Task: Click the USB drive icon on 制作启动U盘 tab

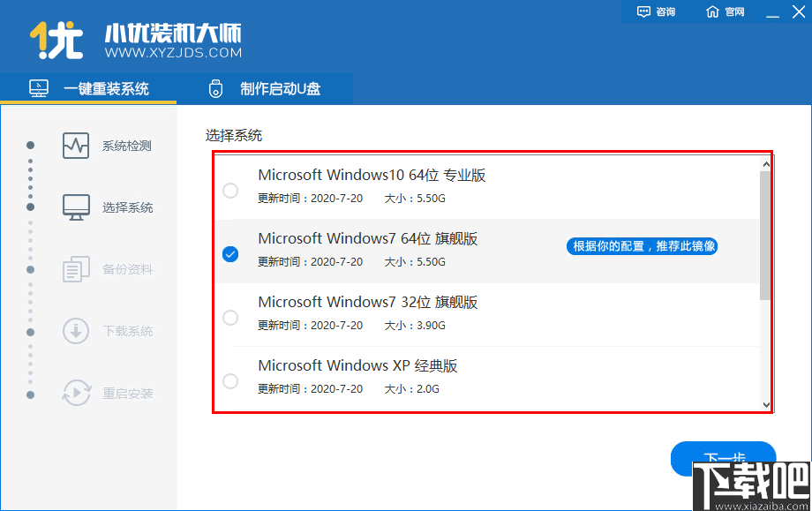Action: [x=215, y=88]
